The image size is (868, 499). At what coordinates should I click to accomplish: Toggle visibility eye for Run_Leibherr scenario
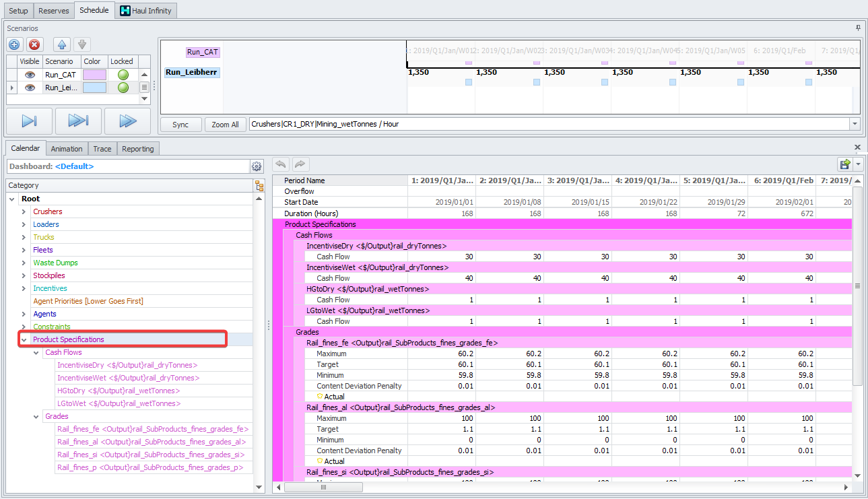pos(30,88)
